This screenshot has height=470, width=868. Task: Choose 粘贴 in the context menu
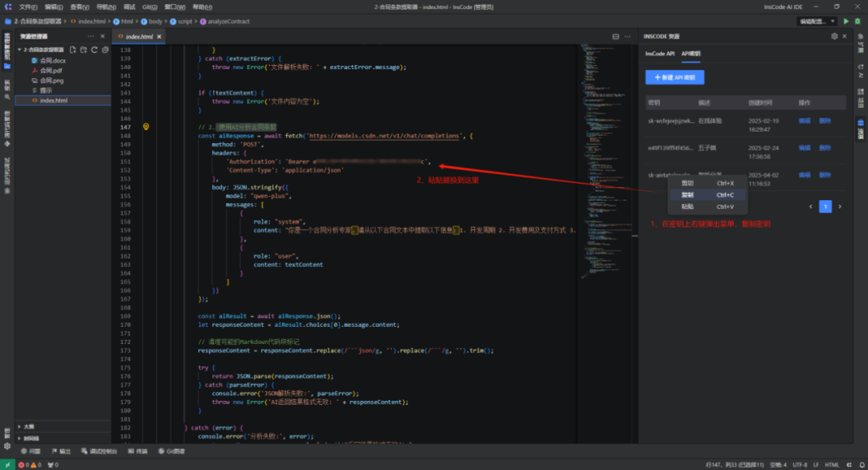(x=707, y=206)
